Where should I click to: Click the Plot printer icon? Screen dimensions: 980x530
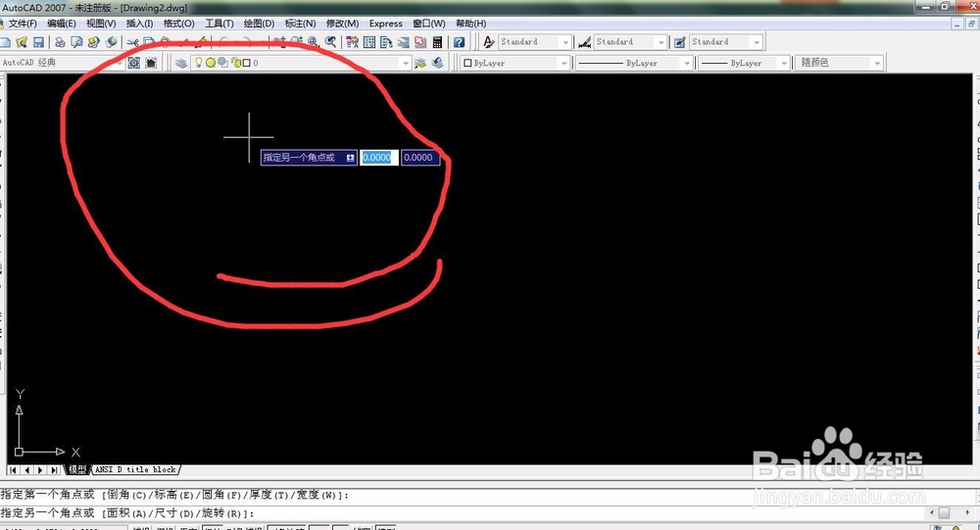tap(60, 42)
